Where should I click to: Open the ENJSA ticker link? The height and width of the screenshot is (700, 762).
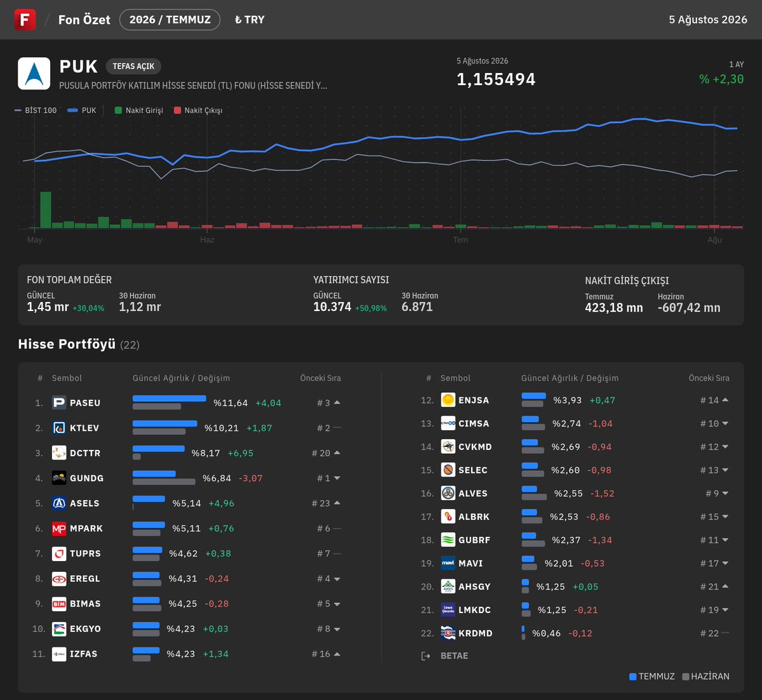(x=474, y=400)
